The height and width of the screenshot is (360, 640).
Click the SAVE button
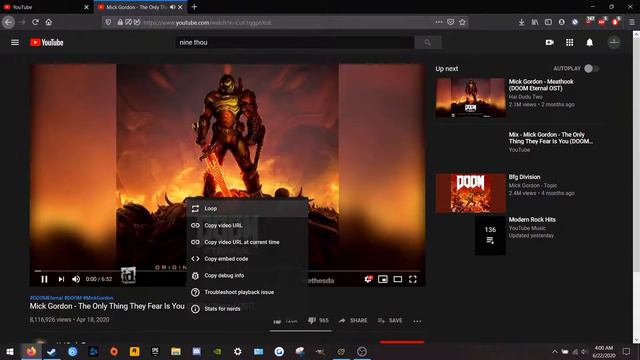[x=390, y=320]
